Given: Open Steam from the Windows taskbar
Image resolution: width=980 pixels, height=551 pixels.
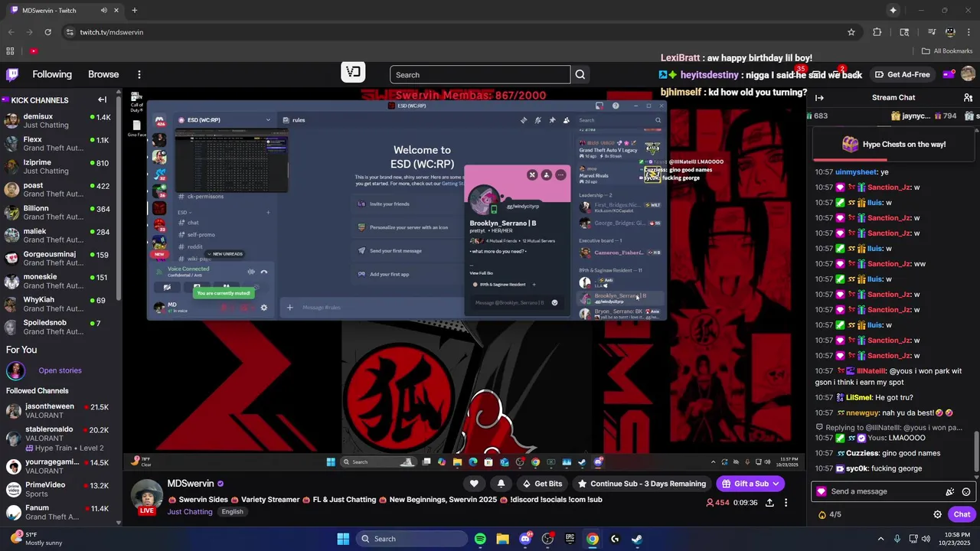Looking at the screenshot, I should pyautogui.click(x=637, y=539).
